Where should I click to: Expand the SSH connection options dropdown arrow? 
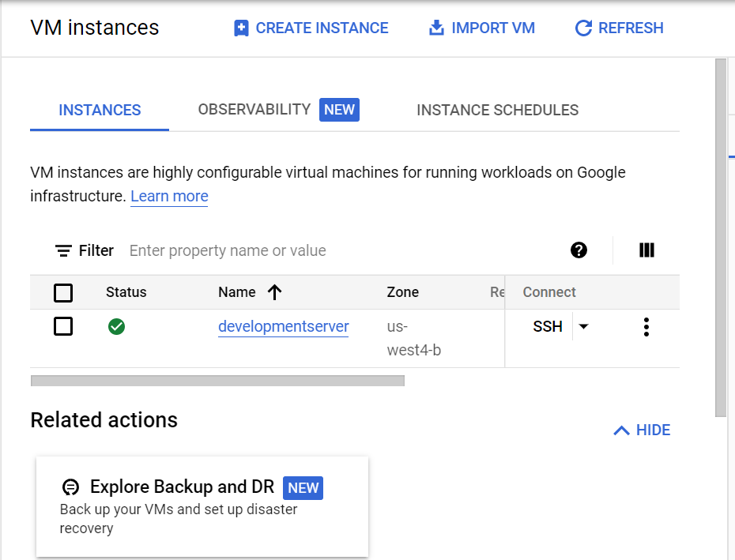point(583,326)
